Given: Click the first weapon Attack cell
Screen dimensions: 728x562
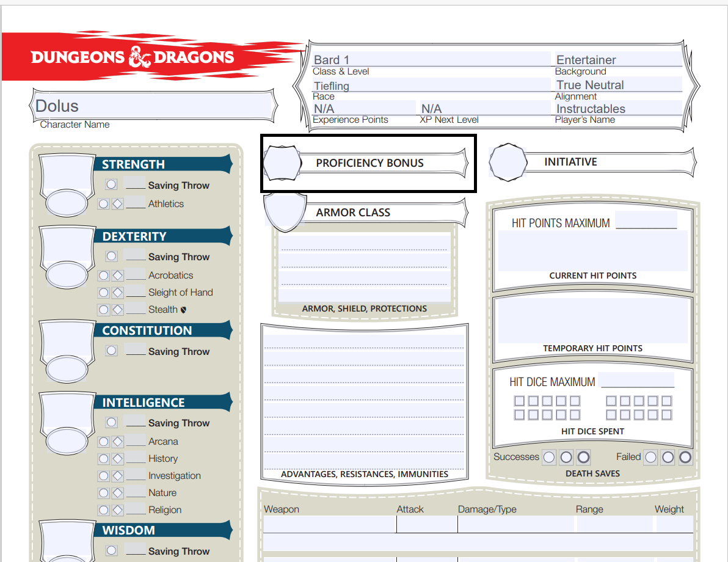Looking at the screenshot, I should (x=427, y=524).
